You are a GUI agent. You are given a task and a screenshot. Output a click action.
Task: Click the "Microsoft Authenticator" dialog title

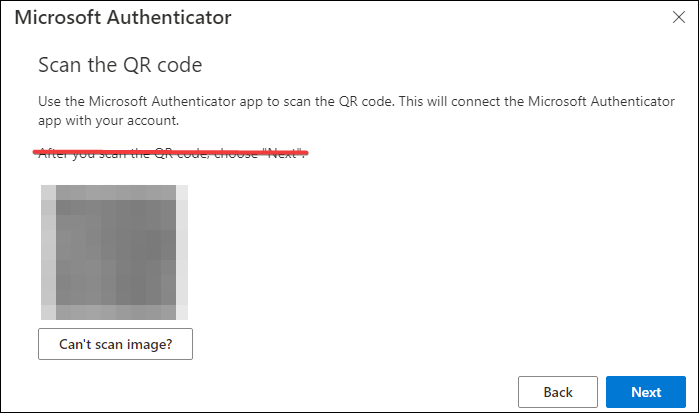click(x=123, y=17)
